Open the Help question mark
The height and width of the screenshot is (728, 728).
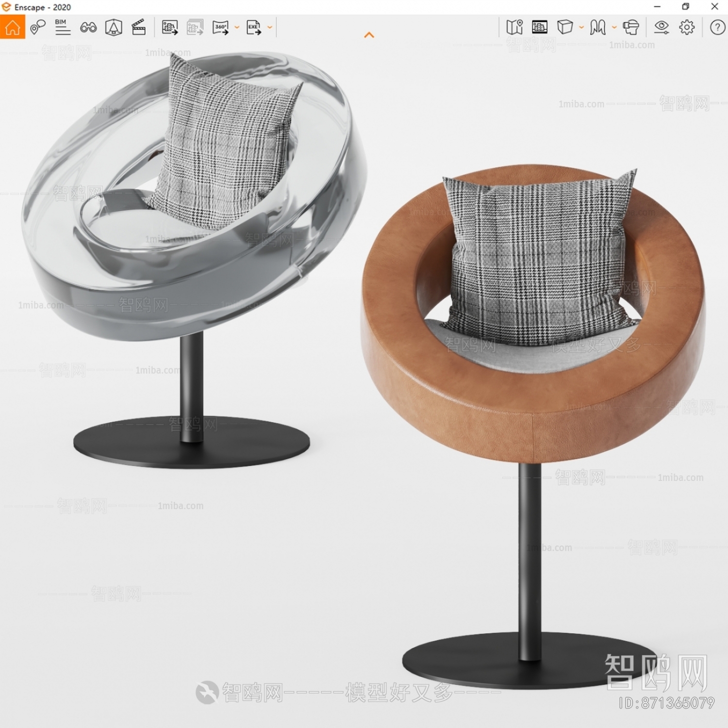(717, 27)
